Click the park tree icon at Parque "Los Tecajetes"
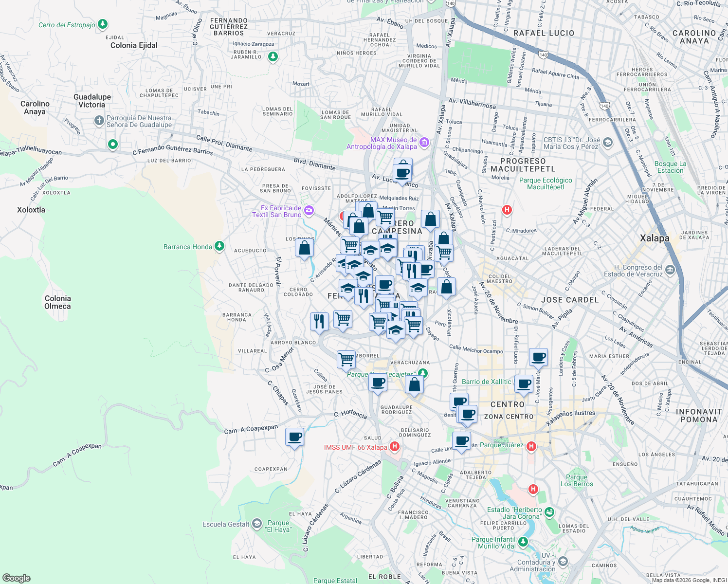 (x=422, y=374)
